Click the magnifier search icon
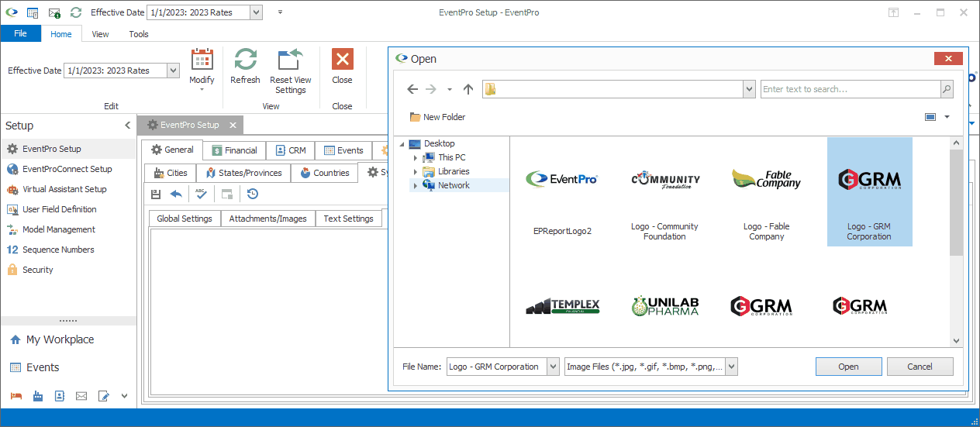Image resolution: width=980 pixels, height=427 pixels. 947,89
